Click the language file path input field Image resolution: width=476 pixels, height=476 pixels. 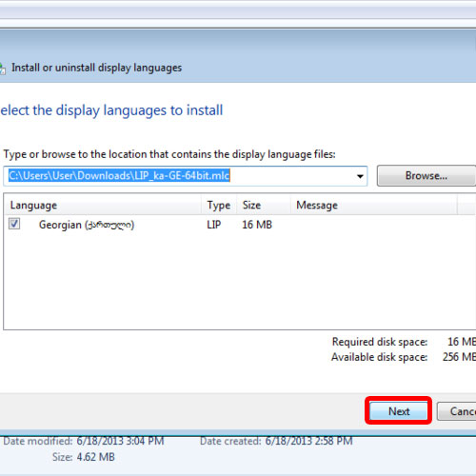click(186, 176)
